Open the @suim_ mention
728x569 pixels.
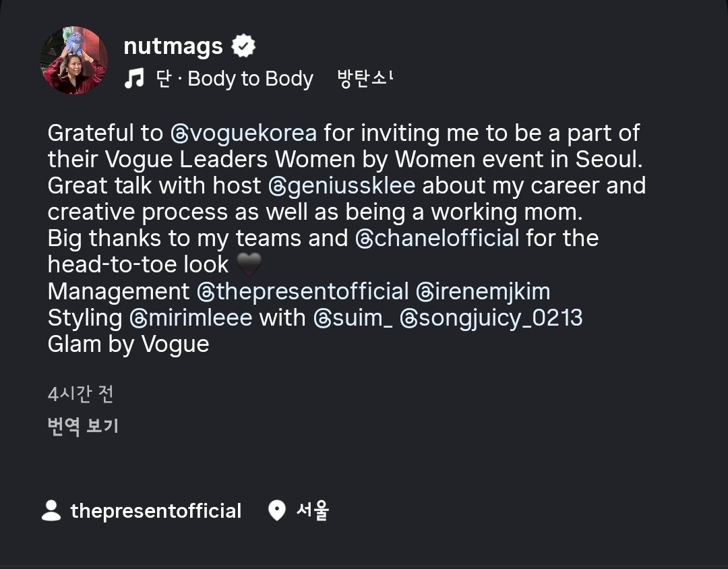coord(353,318)
